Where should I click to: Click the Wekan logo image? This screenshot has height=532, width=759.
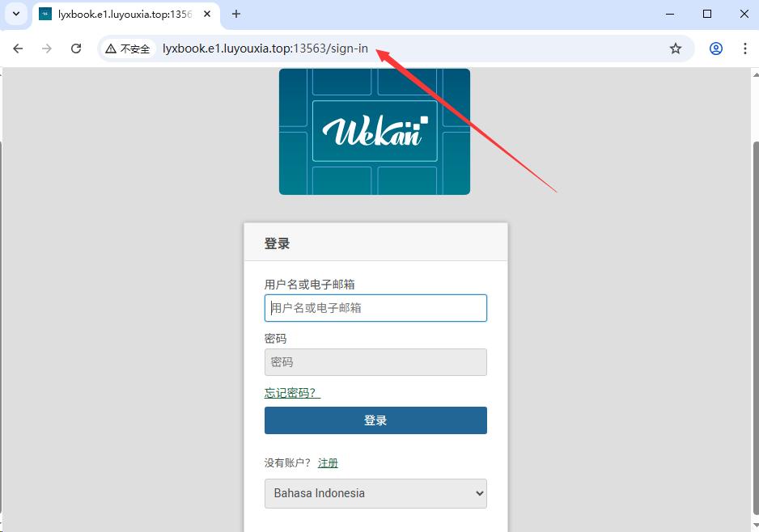click(x=375, y=132)
